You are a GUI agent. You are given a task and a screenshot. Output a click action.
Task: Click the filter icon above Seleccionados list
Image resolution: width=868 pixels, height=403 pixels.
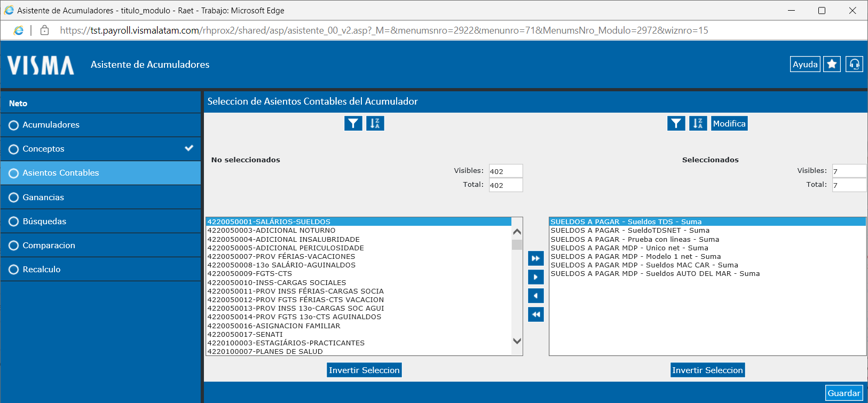676,123
